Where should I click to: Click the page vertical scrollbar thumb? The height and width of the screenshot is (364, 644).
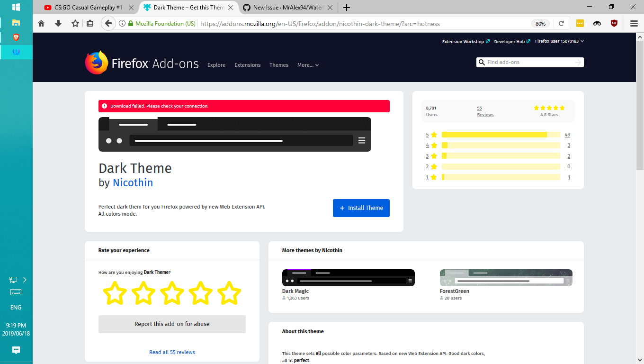[x=640, y=105]
